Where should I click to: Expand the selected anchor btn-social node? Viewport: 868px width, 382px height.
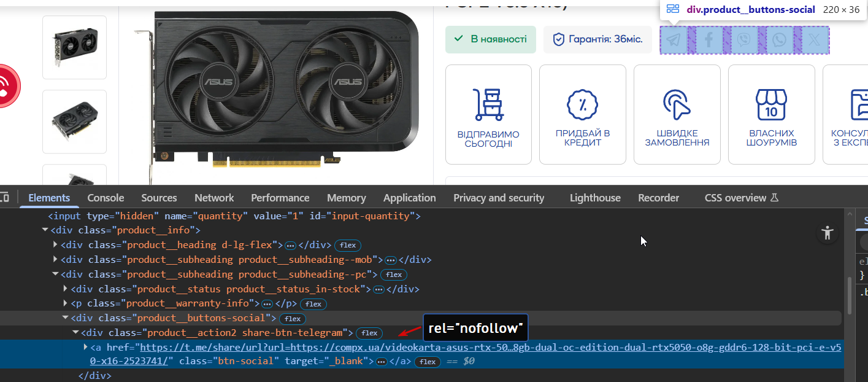coord(86,348)
